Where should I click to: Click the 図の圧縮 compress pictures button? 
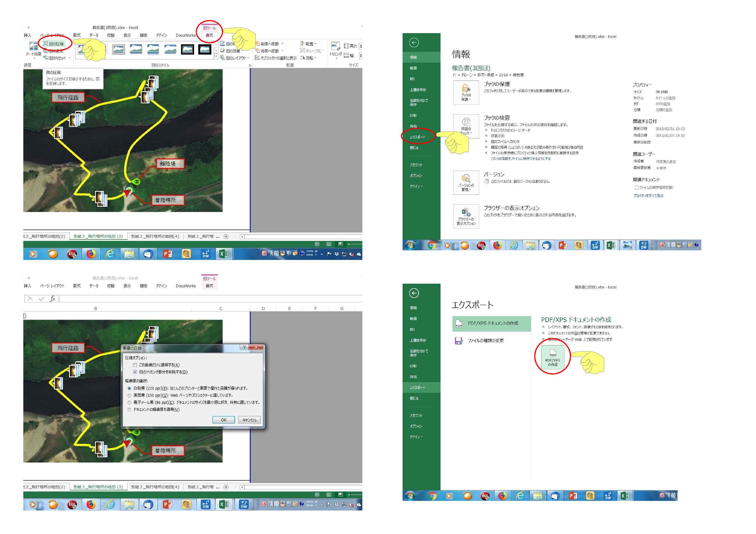click(x=54, y=44)
